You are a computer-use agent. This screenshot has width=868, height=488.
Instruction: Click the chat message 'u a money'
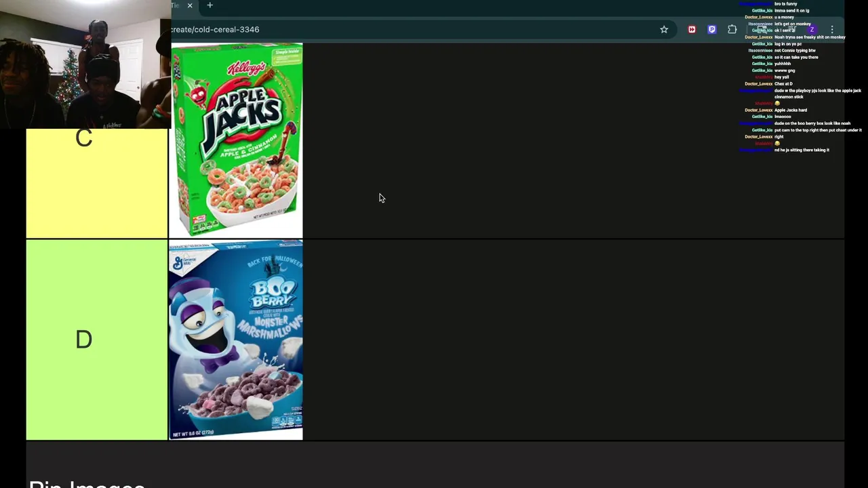pyautogui.click(x=784, y=17)
